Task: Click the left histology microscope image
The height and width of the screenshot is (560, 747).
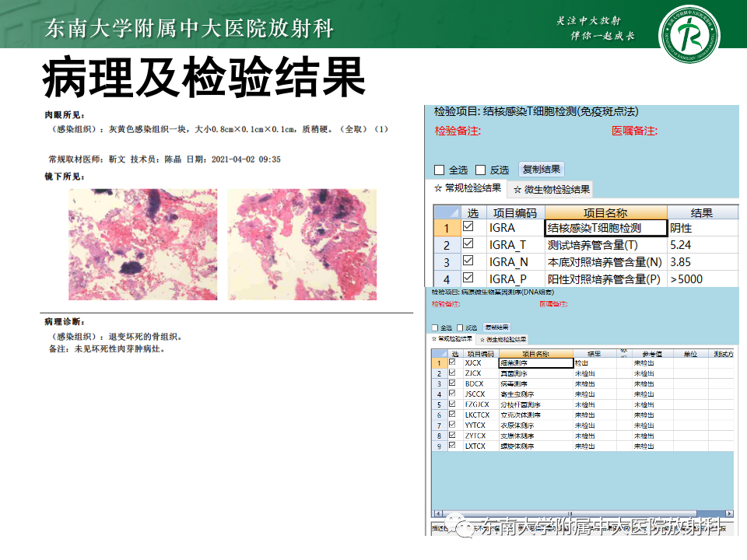Action: click(x=143, y=244)
